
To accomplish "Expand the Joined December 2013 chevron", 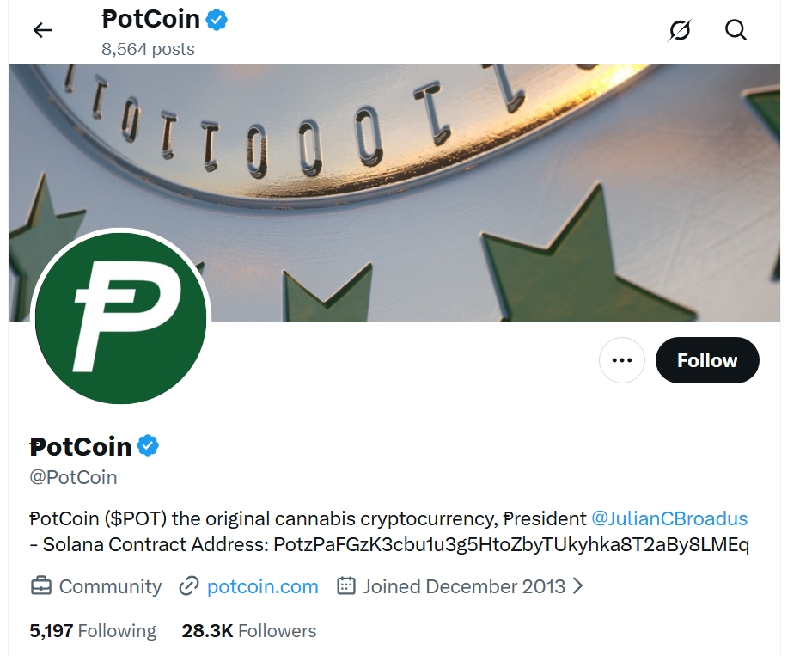I will [x=577, y=586].
